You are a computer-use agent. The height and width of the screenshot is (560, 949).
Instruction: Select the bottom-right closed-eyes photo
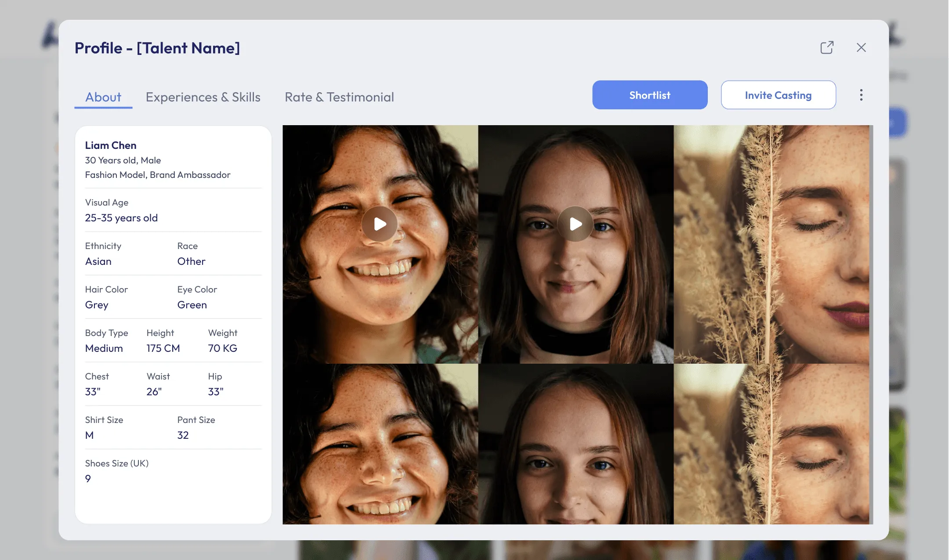click(x=771, y=444)
